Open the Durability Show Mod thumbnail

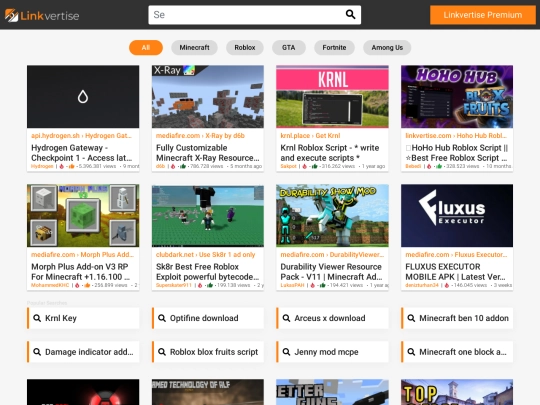[332, 216]
